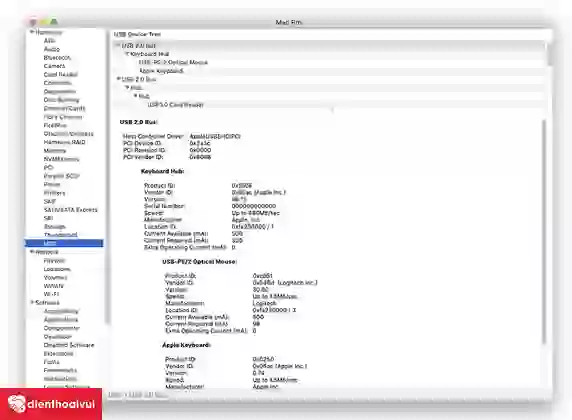Click the dienthoaivui logo watermark
Screen dimensions: 572x420
click(x=51, y=404)
